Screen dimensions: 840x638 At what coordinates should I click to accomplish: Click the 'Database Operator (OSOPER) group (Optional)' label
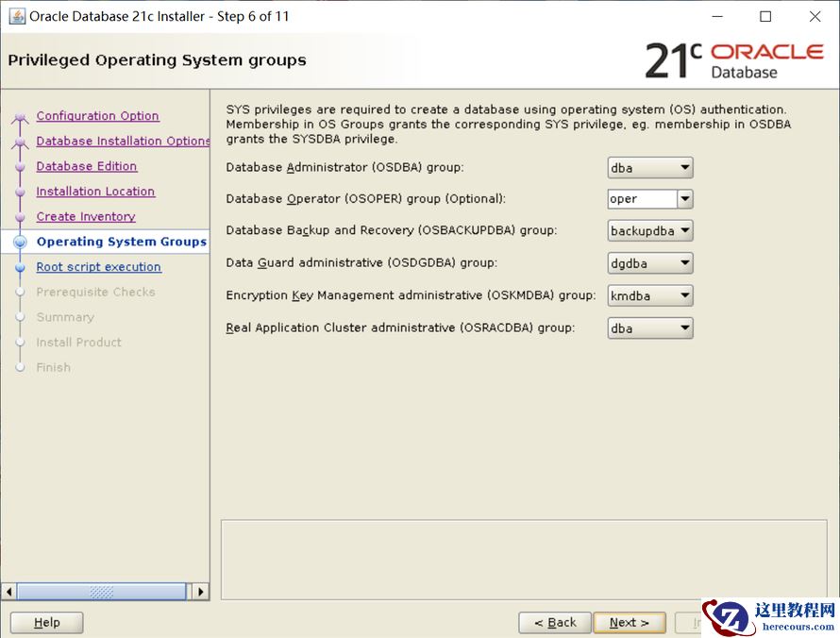point(365,199)
